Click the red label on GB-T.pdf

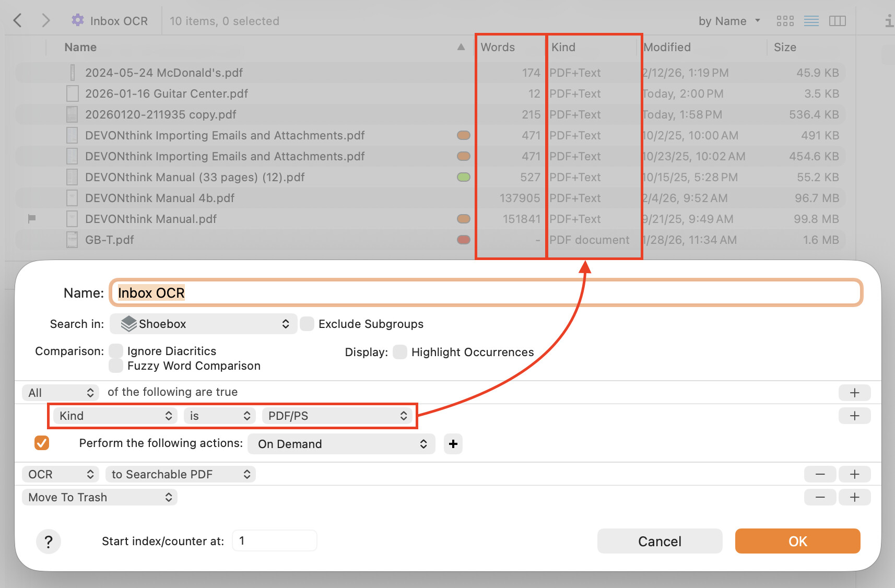pyautogui.click(x=463, y=240)
